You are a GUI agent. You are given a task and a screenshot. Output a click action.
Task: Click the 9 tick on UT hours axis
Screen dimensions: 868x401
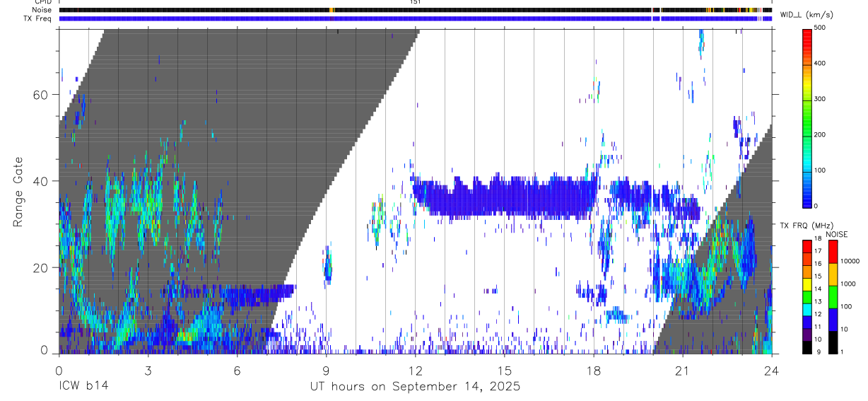click(x=327, y=371)
